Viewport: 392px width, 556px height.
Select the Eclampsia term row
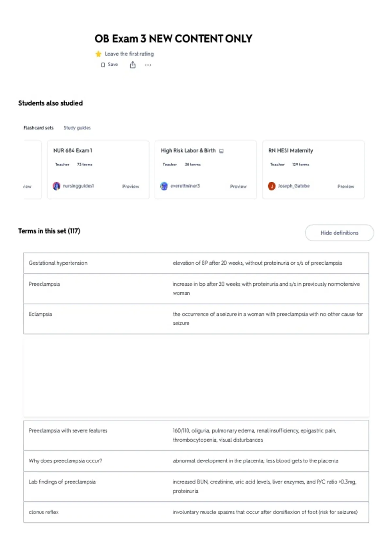coord(196,319)
